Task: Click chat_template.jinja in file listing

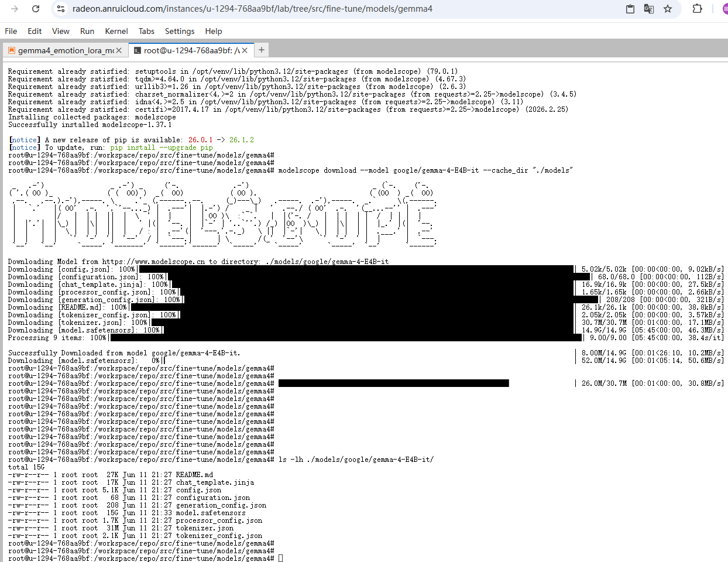Action: (215, 482)
